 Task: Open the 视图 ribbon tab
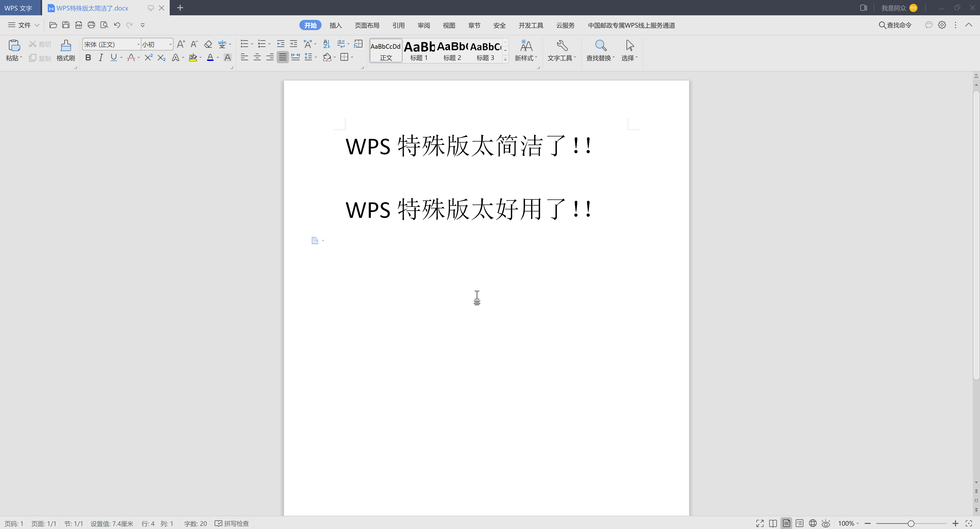pos(449,25)
